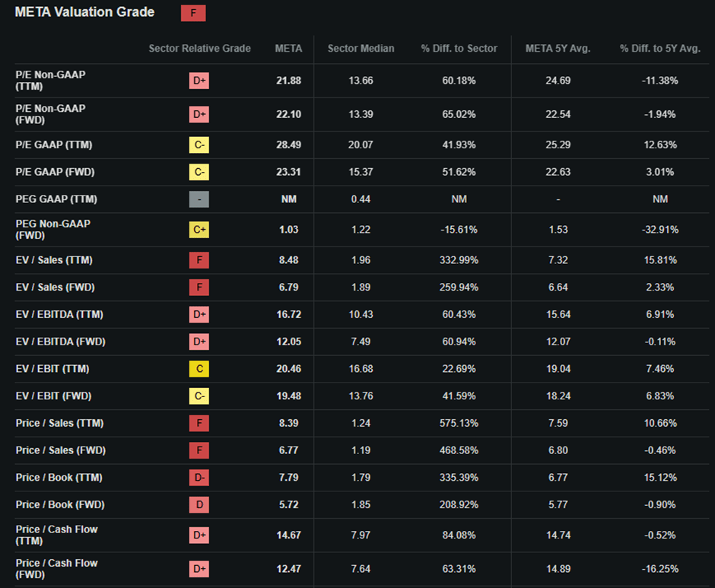Screen dimensions: 715x588
Task: Click the -32.91% diff to 5Y average
Action: 660,230
